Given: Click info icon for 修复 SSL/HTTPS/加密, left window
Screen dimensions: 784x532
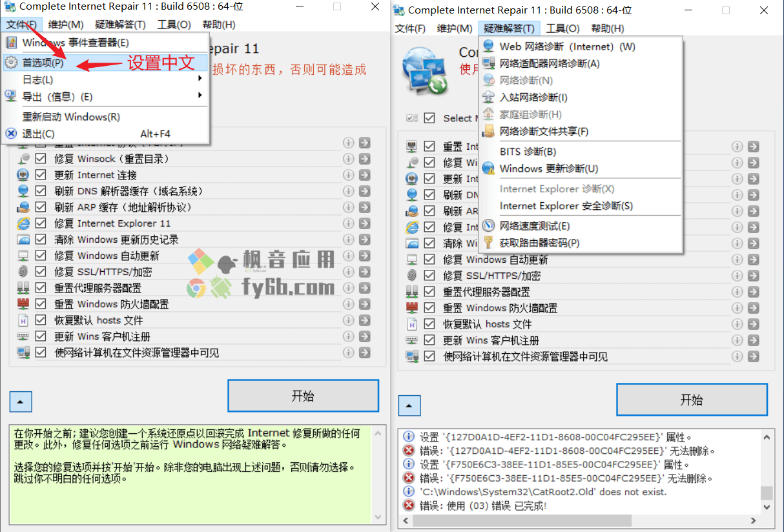Looking at the screenshot, I should tap(349, 272).
